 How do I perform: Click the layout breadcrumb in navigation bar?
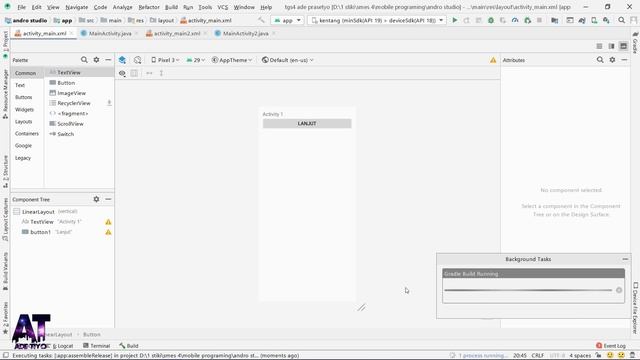(x=162, y=20)
